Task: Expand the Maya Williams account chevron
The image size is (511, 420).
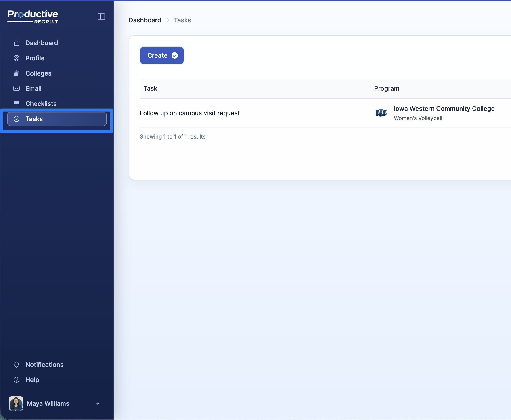Action: click(x=98, y=403)
